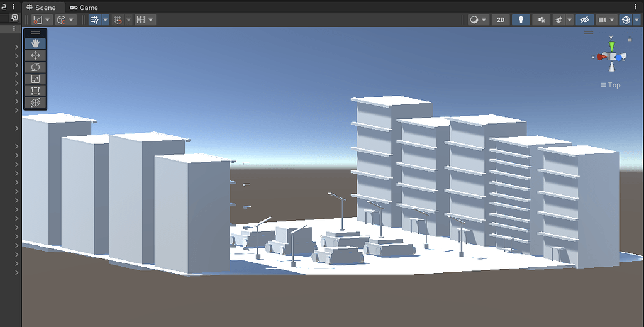This screenshot has width=644, height=327.
Task: Switch to the Game tab
Action: pos(84,8)
